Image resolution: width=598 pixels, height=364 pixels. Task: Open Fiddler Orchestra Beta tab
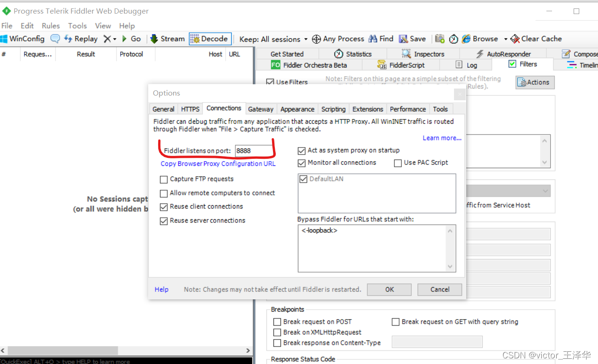309,65
